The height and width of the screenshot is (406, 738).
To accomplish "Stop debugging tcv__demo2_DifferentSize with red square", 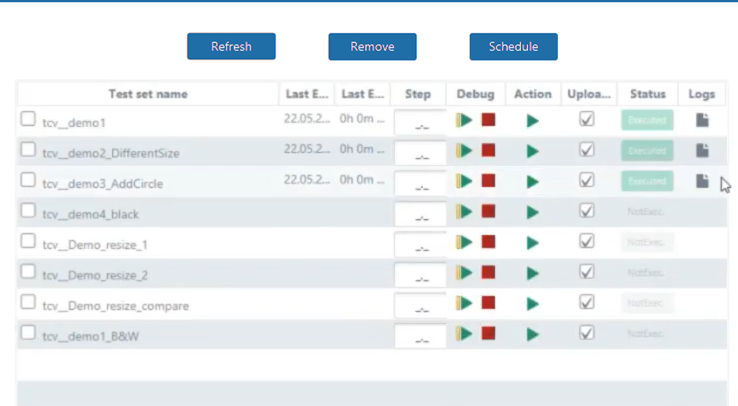I will point(488,151).
